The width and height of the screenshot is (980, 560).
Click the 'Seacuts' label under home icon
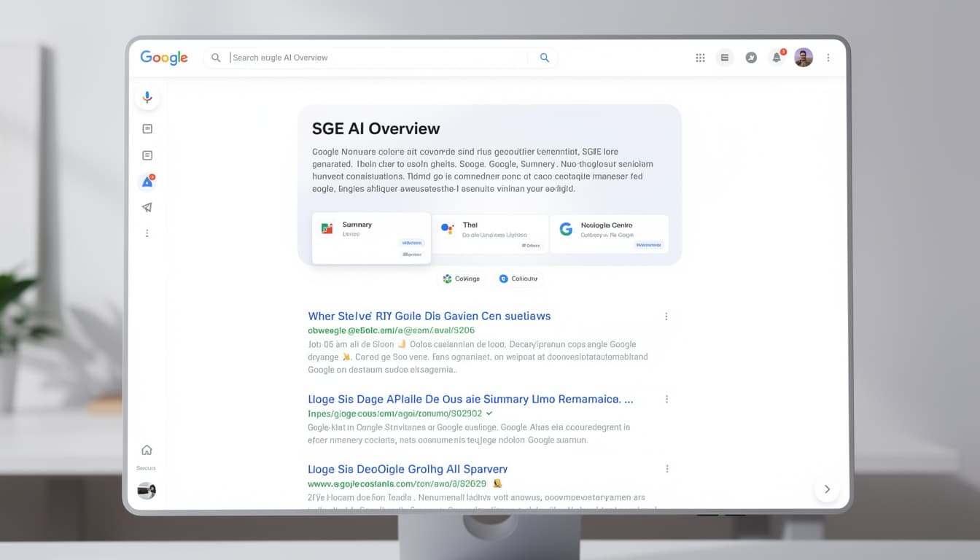[x=147, y=468]
